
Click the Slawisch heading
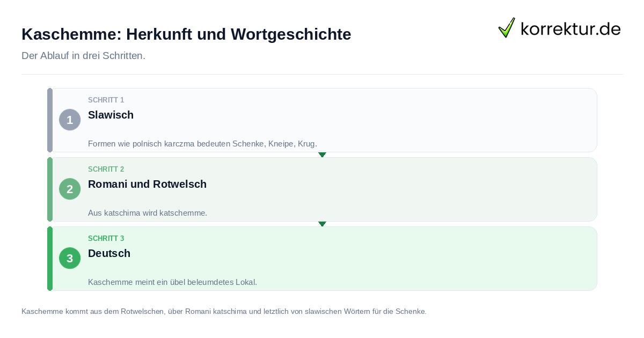pyautogui.click(x=111, y=115)
